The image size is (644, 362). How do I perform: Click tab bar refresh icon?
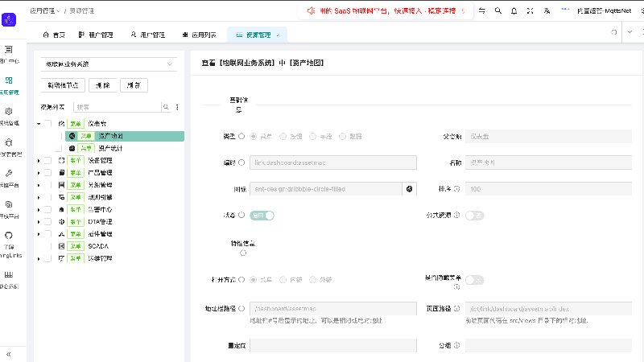pyautogui.click(x=614, y=32)
